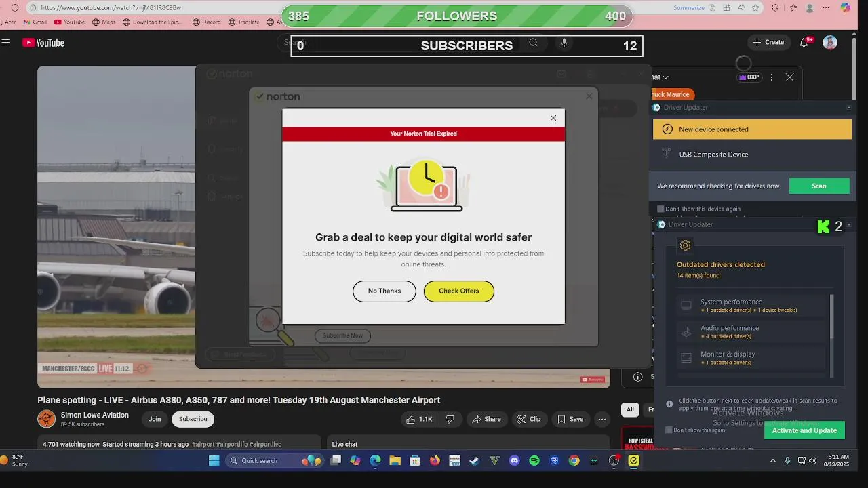
Task: Open the Windows Start menu
Action: pos(214,461)
